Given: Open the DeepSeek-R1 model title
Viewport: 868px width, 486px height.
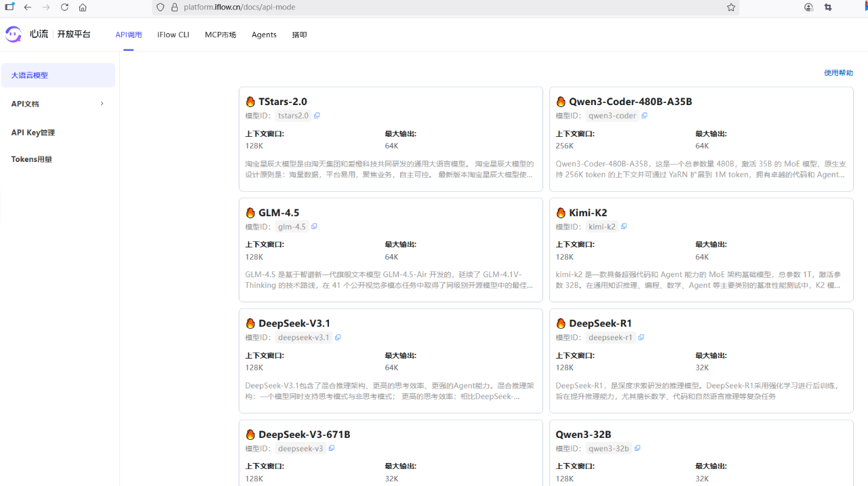Looking at the screenshot, I should coord(600,323).
